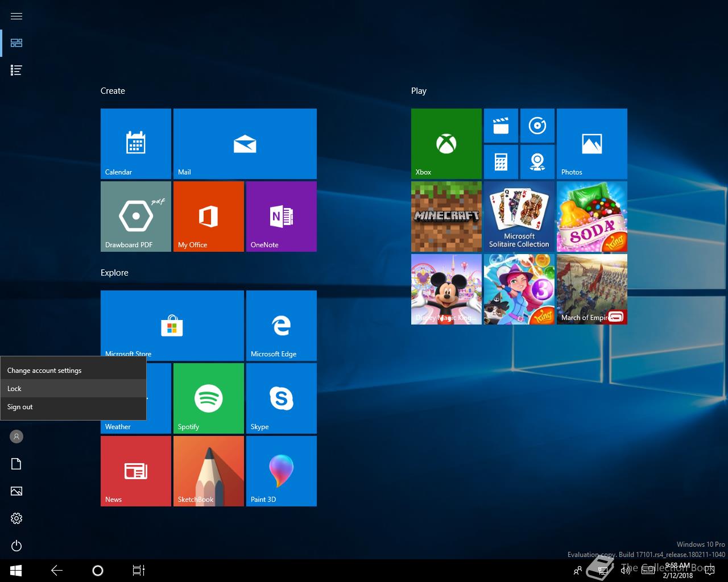Launch the Drawboard PDF tile
728x582 pixels.
[136, 217]
